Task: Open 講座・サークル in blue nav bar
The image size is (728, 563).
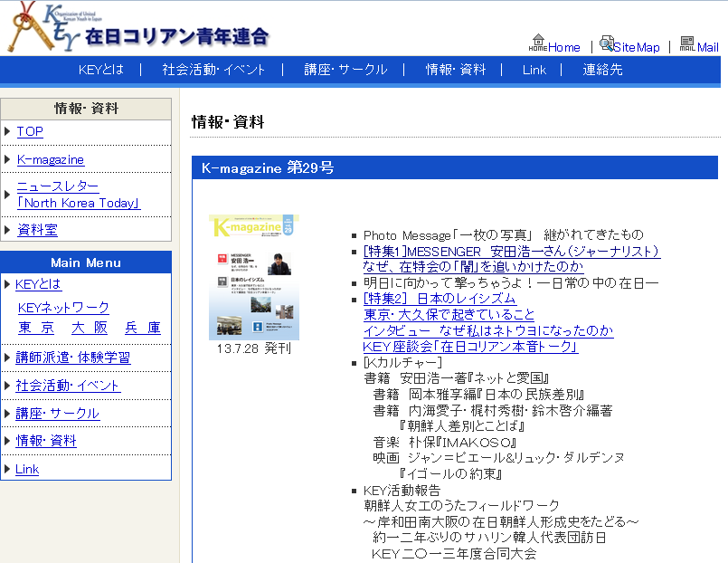Action: tap(345, 70)
